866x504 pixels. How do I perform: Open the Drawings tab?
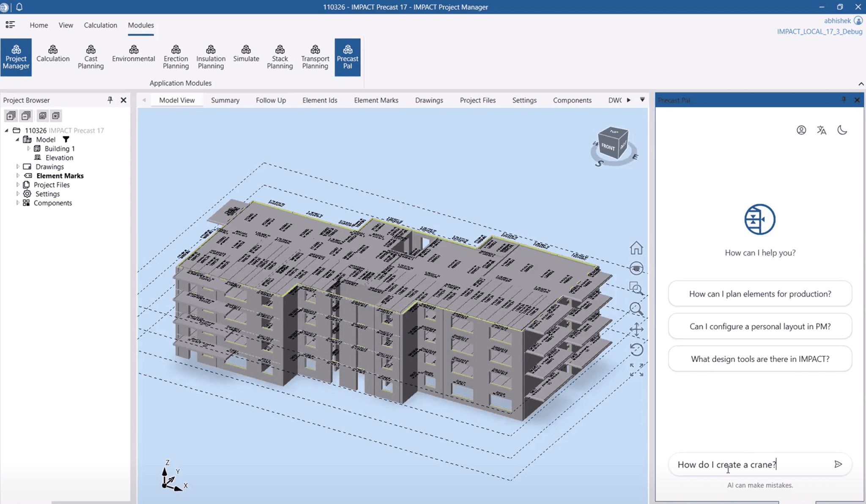429,100
